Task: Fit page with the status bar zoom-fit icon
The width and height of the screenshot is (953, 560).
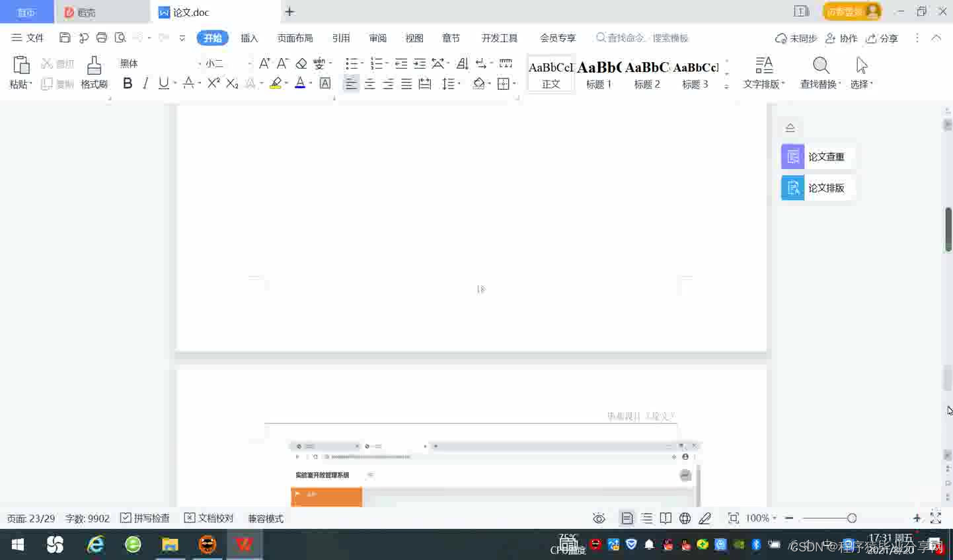Action: click(734, 518)
